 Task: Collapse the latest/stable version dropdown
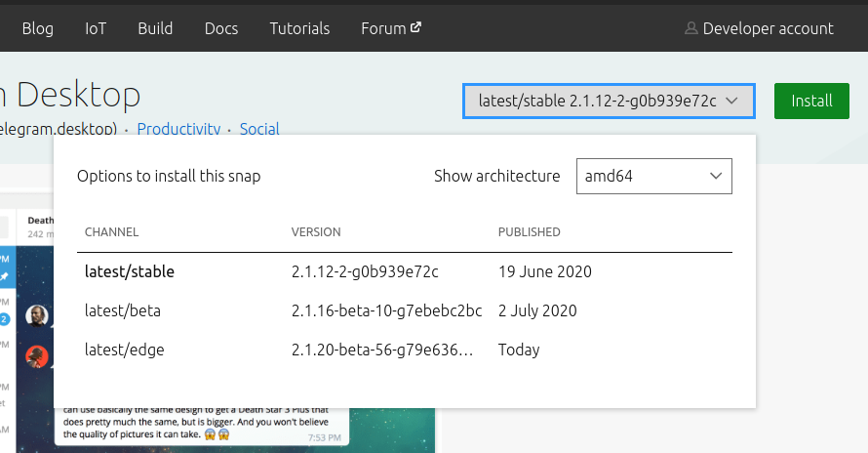pos(609,101)
